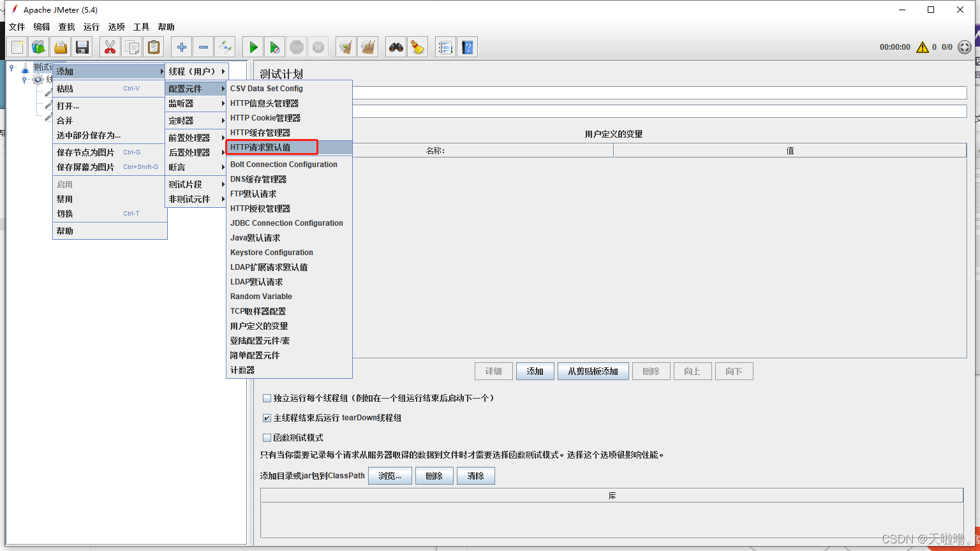980x551 pixels.
Task: Click the remote engines status round icon
Action: coord(965,47)
